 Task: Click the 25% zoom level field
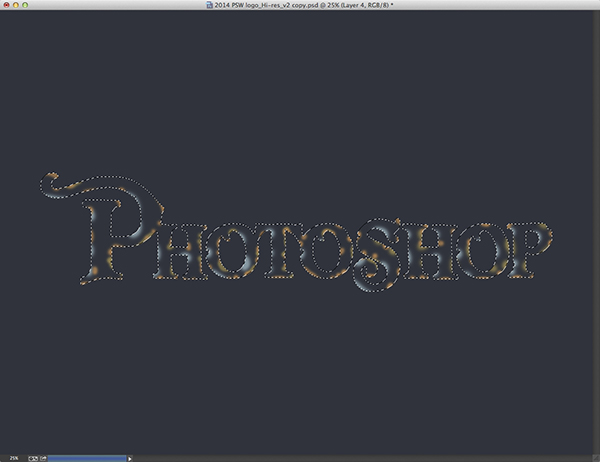[14, 457]
